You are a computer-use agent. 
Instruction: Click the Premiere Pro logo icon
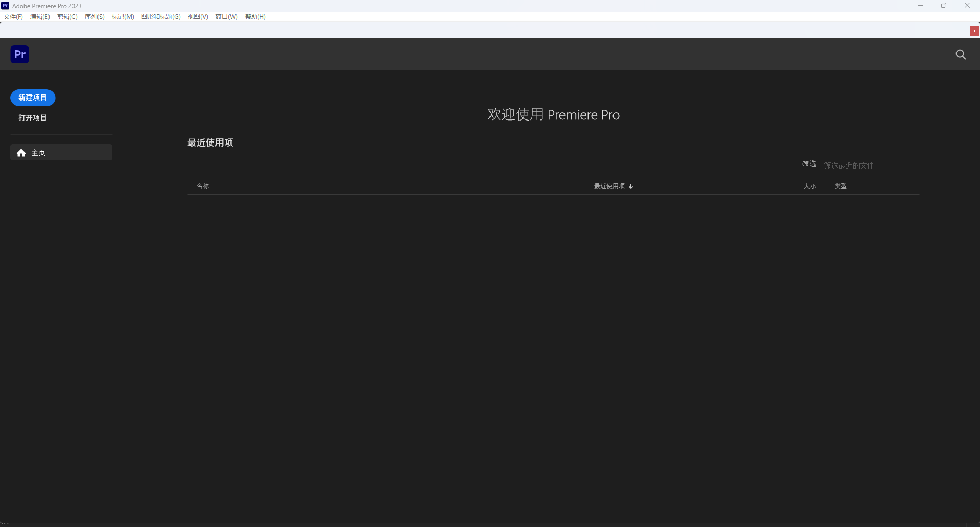(x=20, y=54)
